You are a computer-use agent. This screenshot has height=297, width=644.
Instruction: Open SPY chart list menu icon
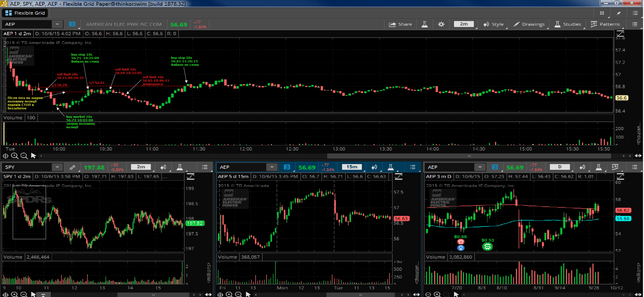click(205, 167)
